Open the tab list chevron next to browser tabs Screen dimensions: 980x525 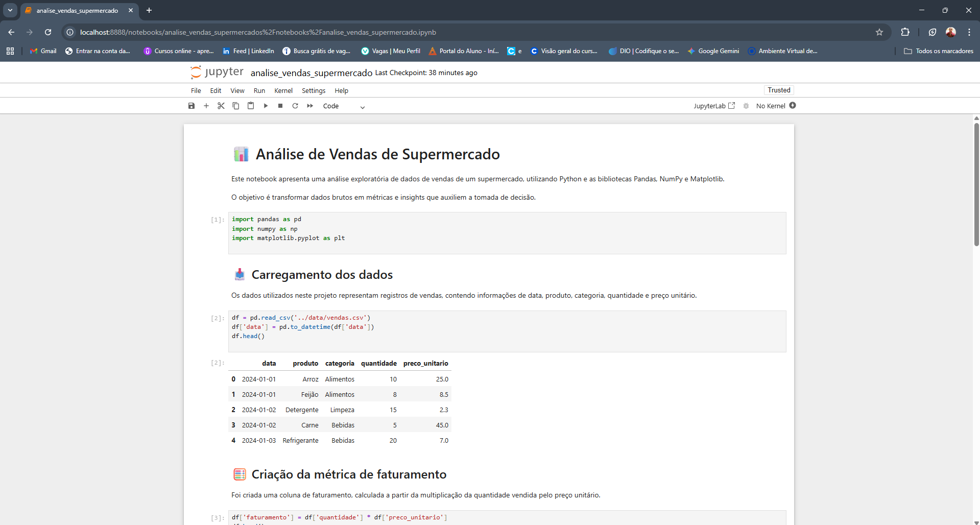[x=10, y=10]
